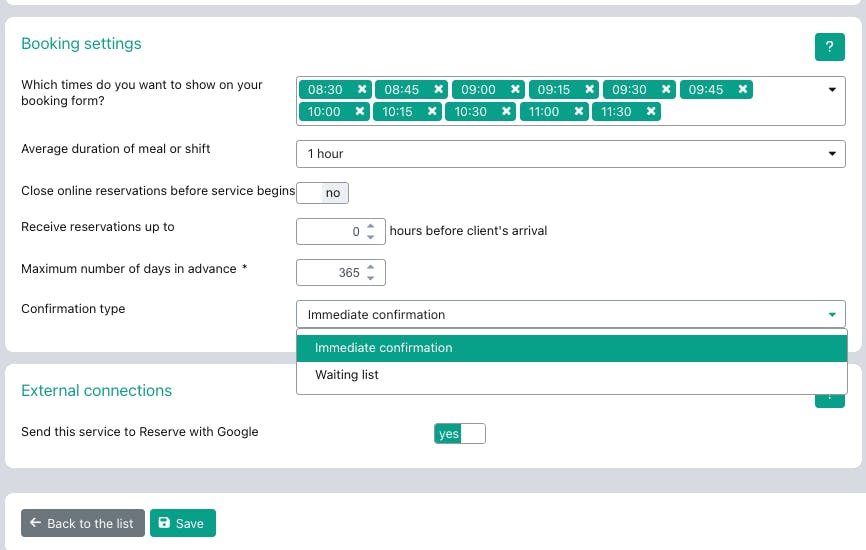Remove the 08:45 time tag
This screenshot has width=866, height=550.
(438, 90)
